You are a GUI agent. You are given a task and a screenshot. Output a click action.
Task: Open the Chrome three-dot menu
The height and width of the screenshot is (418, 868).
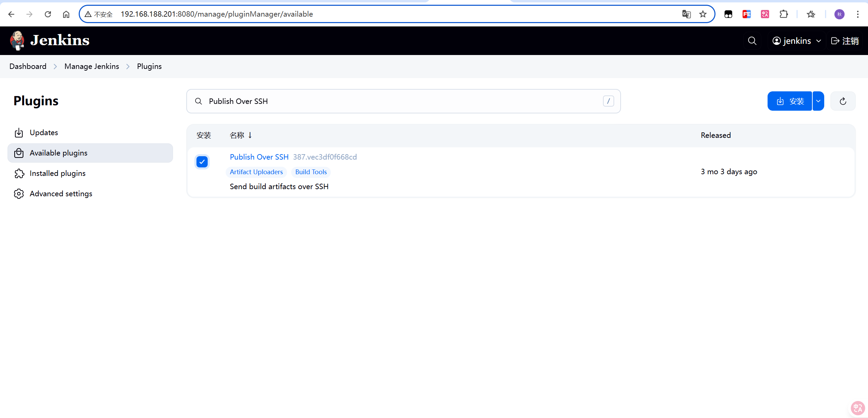click(x=857, y=14)
